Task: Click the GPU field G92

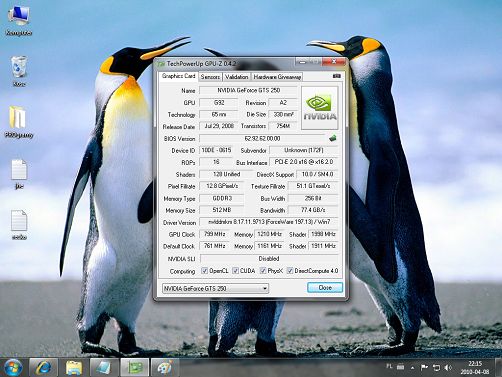Action: click(219, 103)
